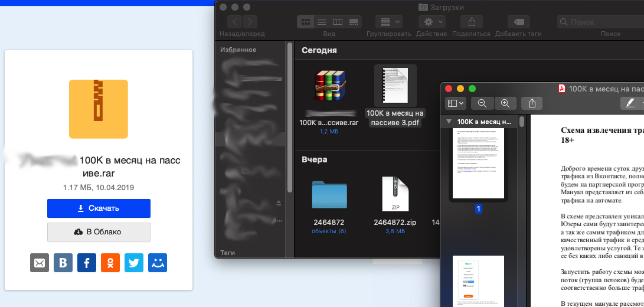644x307 pixels.
Task: Switch Finder to icon grid view
Action: pyautogui.click(x=306, y=22)
